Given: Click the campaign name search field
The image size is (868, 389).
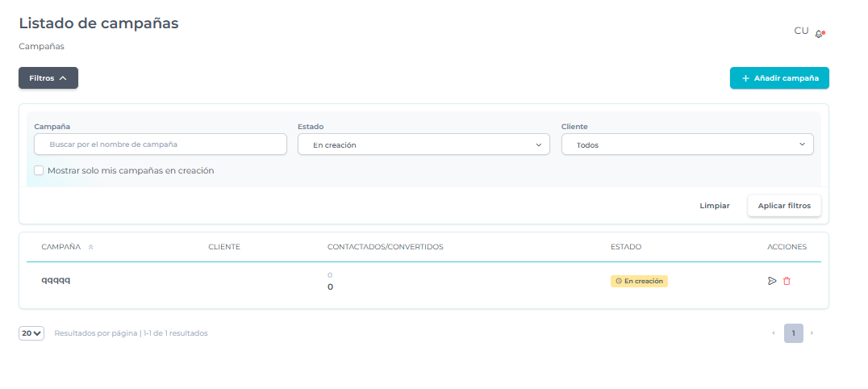Looking at the screenshot, I should tap(161, 144).
